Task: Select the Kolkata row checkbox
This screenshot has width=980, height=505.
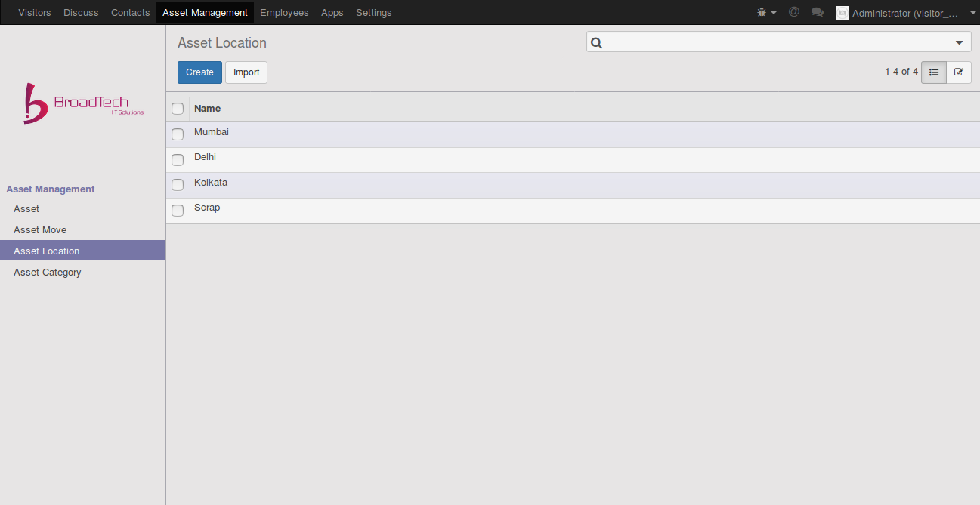Action: (x=178, y=185)
